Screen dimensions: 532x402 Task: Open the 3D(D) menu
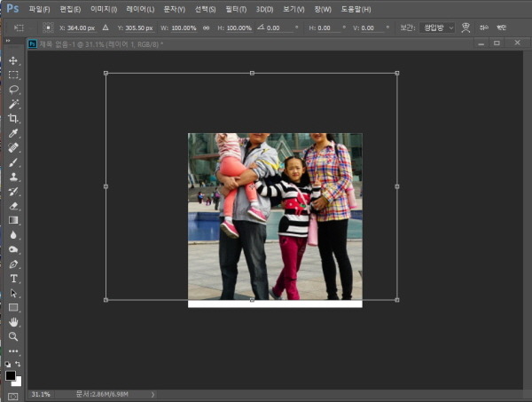(264, 9)
